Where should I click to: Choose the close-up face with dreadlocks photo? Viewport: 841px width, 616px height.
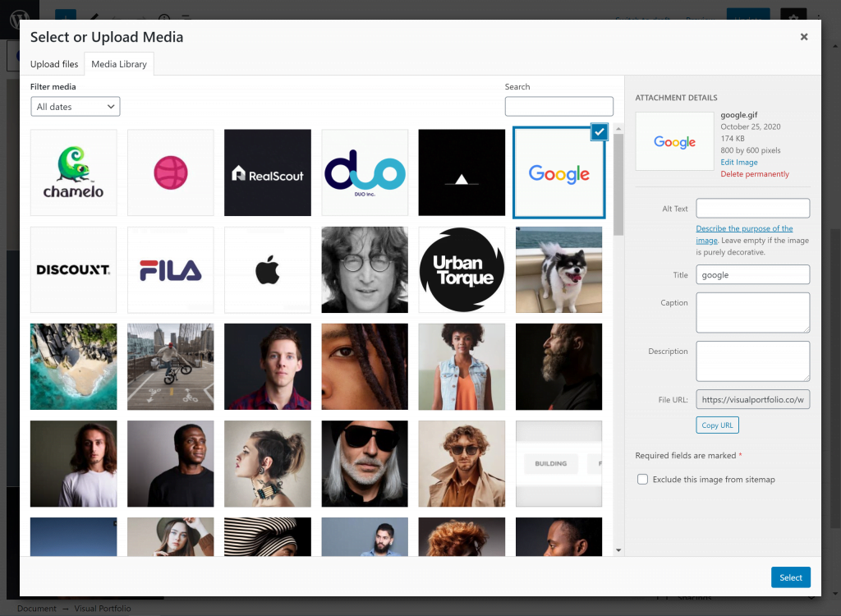[365, 367]
